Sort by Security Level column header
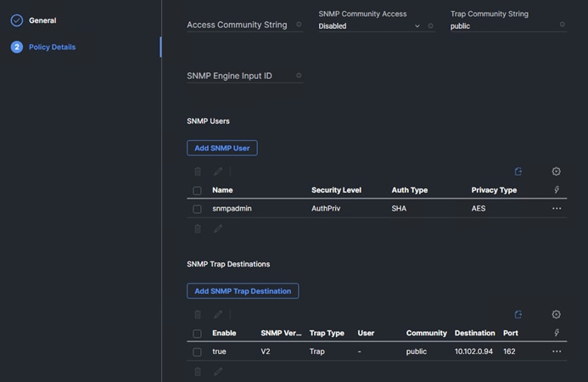588x382 pixels. click(x=336, y=190)
